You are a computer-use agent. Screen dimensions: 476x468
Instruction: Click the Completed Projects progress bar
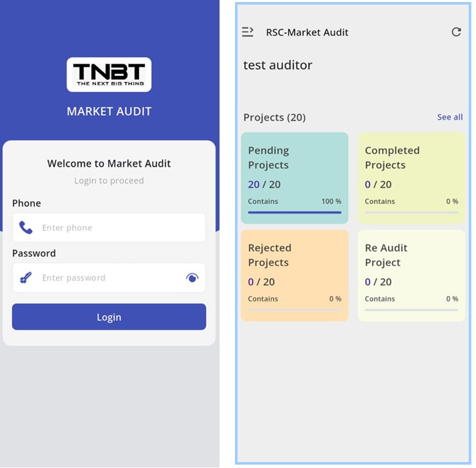(411, 212)
